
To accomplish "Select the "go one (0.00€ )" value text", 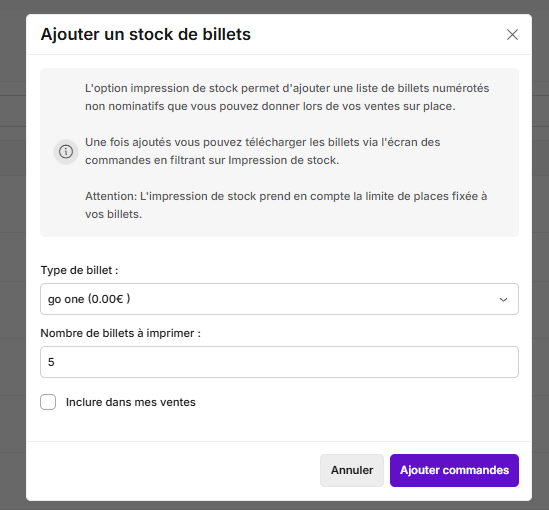I will [89, 299].
